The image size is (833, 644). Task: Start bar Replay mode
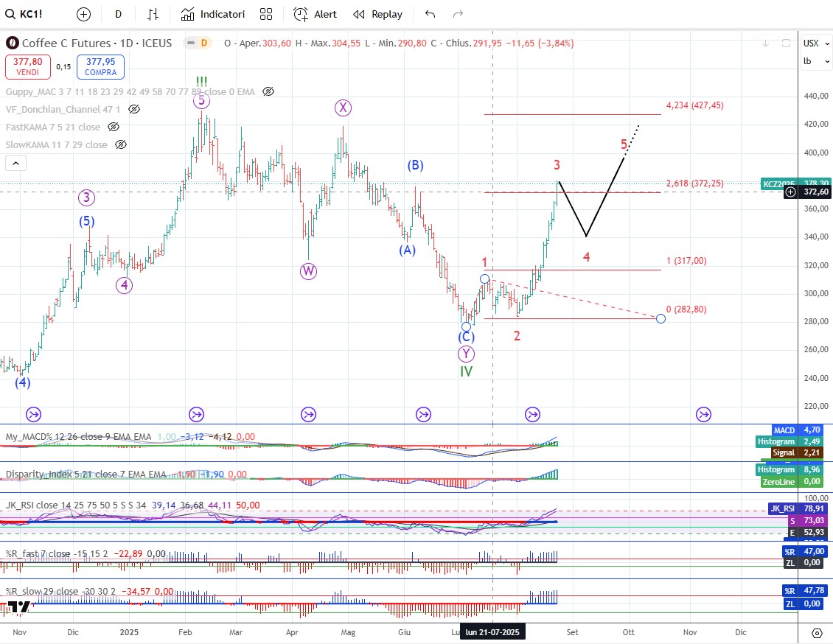[377, 14]
